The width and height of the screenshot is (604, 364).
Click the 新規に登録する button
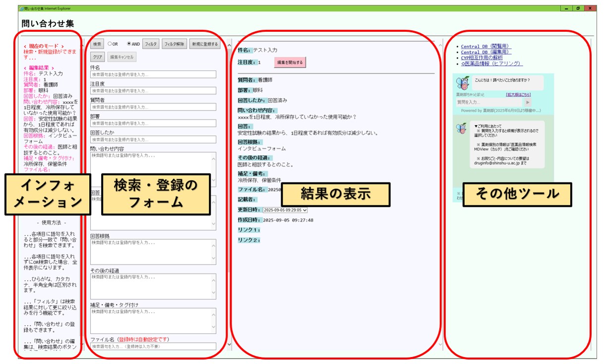(x=204, y=44)
